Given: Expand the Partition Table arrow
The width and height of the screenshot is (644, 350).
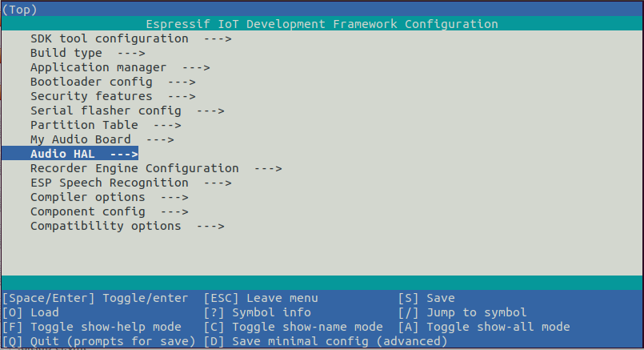Looking at the screenshot, I should point(166,125).
